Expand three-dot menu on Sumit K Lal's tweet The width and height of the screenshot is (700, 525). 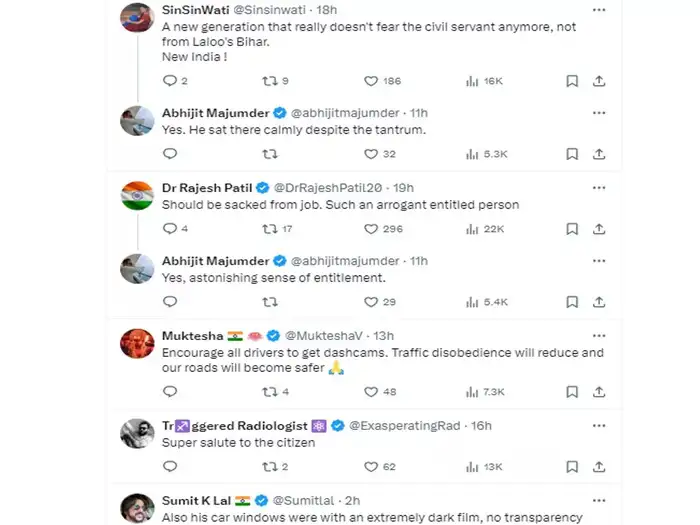pos(598,499)
